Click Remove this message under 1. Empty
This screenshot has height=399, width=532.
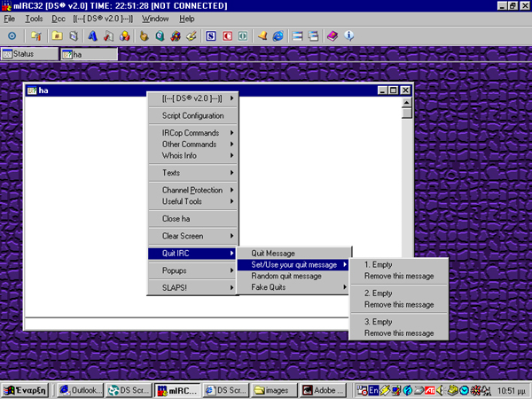coord(399,276)
